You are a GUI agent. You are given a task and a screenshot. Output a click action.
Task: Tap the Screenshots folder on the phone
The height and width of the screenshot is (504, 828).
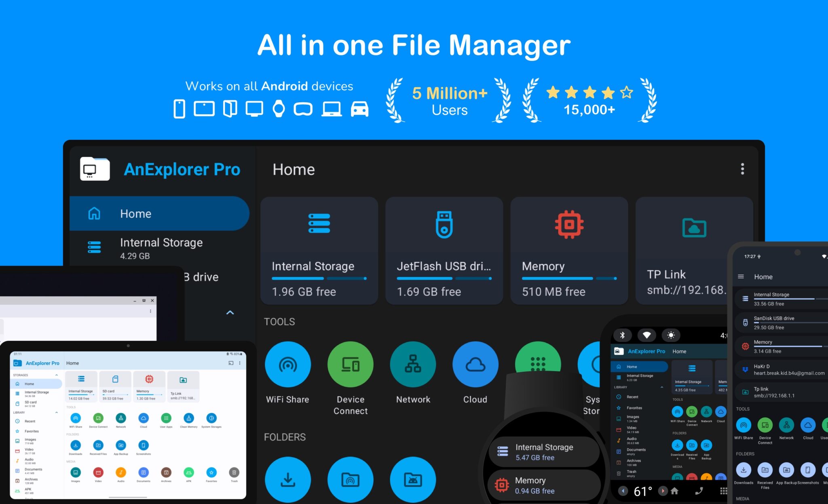[x=807, y=470]
